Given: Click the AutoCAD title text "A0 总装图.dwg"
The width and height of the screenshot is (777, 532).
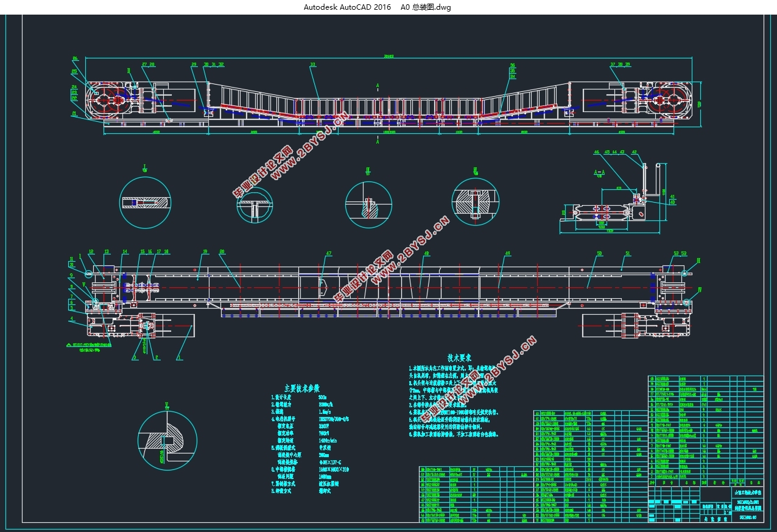Looking at the screenshot, I should tap(426, 7).
